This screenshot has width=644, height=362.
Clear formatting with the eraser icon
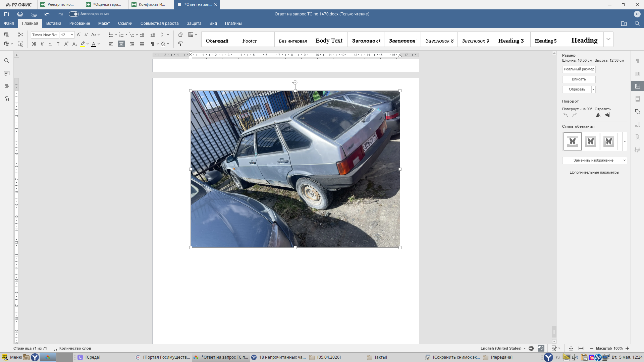(x=180, y=35)
